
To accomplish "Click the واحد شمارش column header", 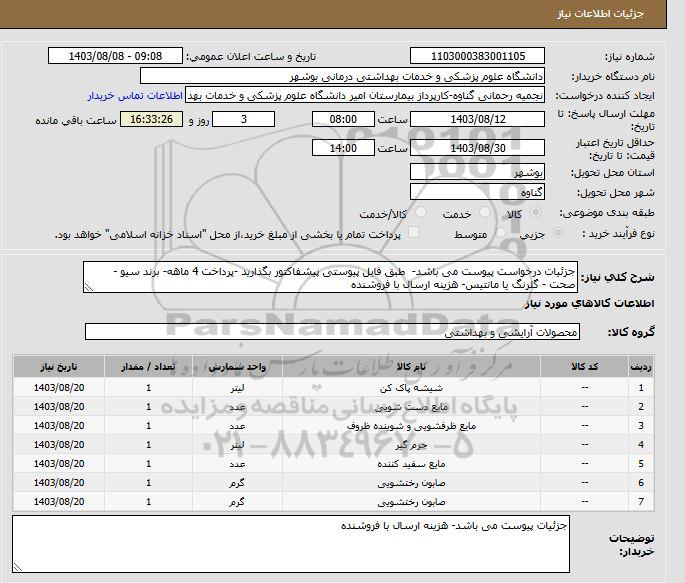I will 237,366.
